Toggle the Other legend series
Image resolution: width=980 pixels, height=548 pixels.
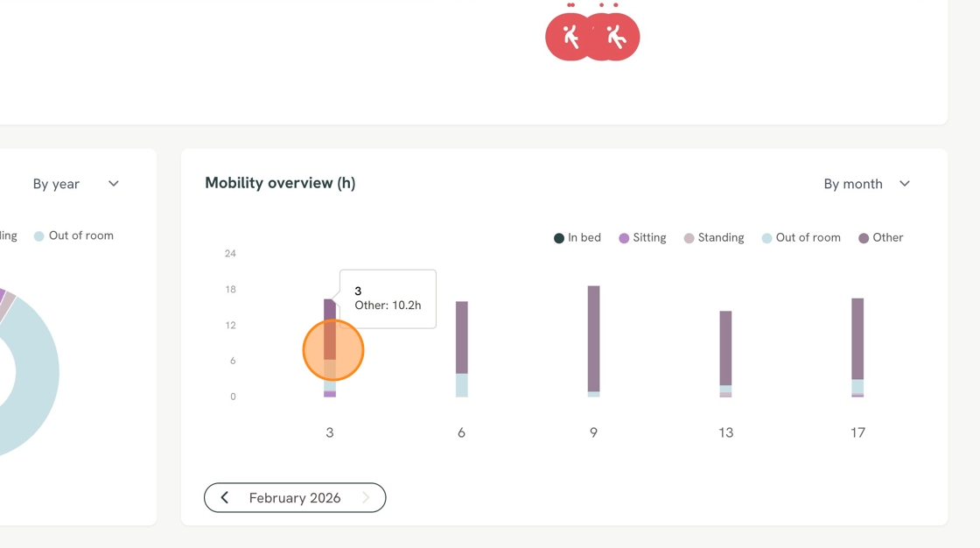tap(880, 238)
